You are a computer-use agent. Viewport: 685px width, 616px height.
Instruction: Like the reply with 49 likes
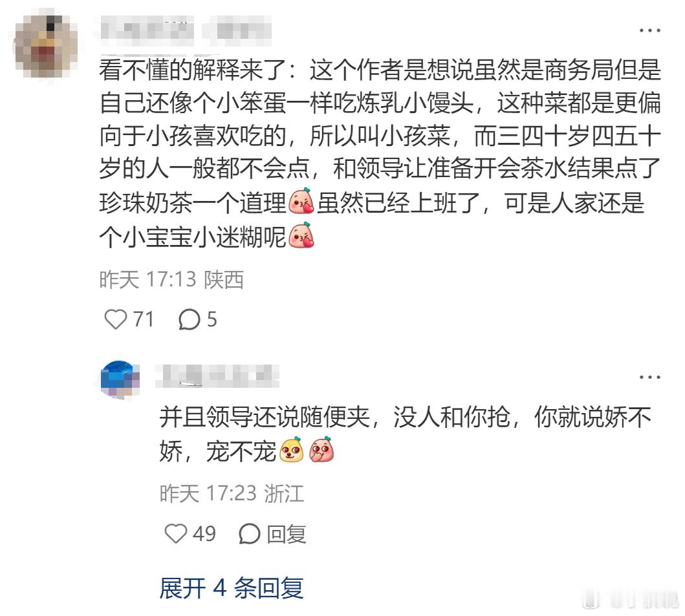(x=176, y=533)
